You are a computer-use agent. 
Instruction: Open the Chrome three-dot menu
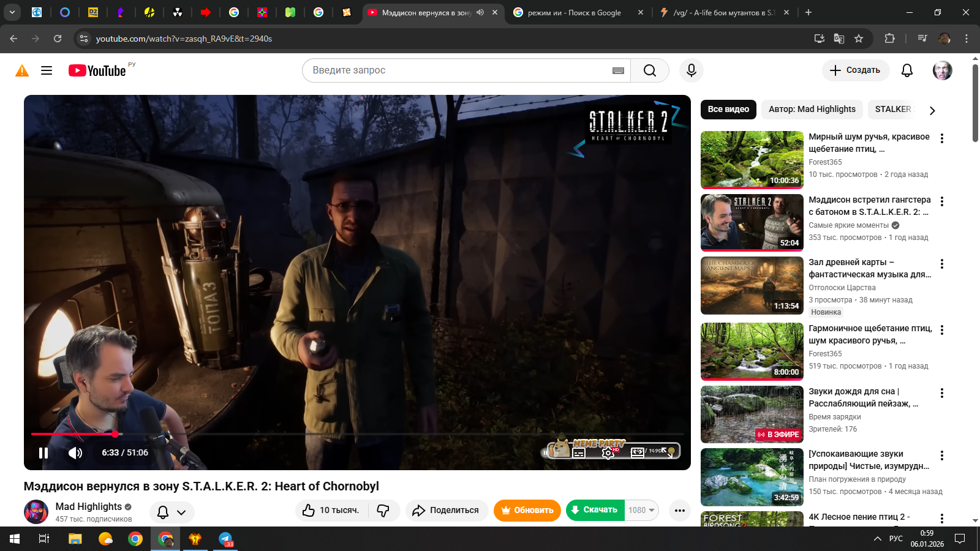[967, 39]
